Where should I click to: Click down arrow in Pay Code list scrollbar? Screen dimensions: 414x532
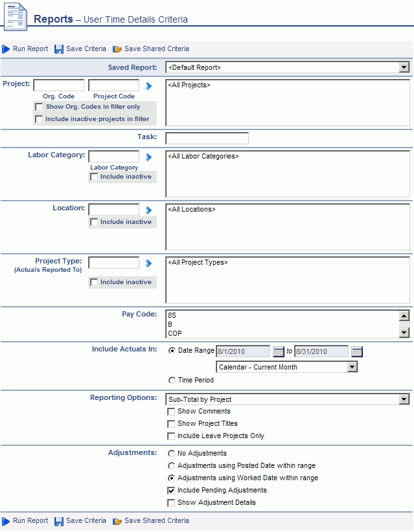(x=404, y=333)
